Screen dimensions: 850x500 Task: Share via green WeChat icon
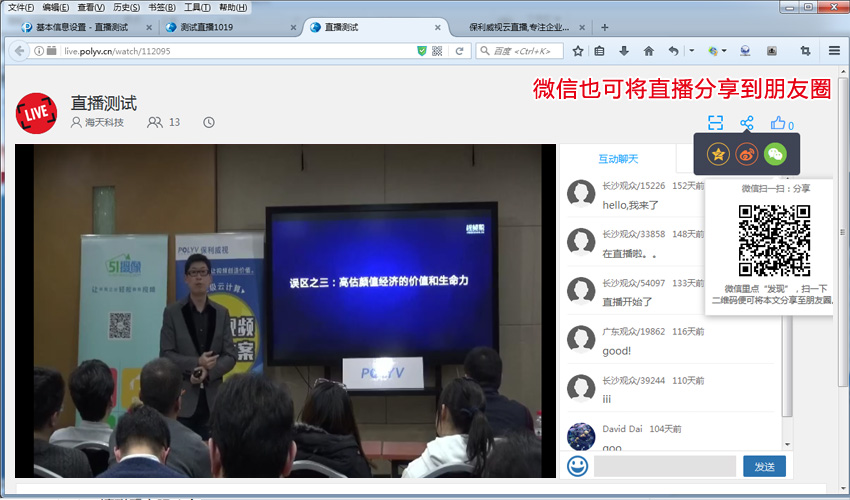pos(775,155)
